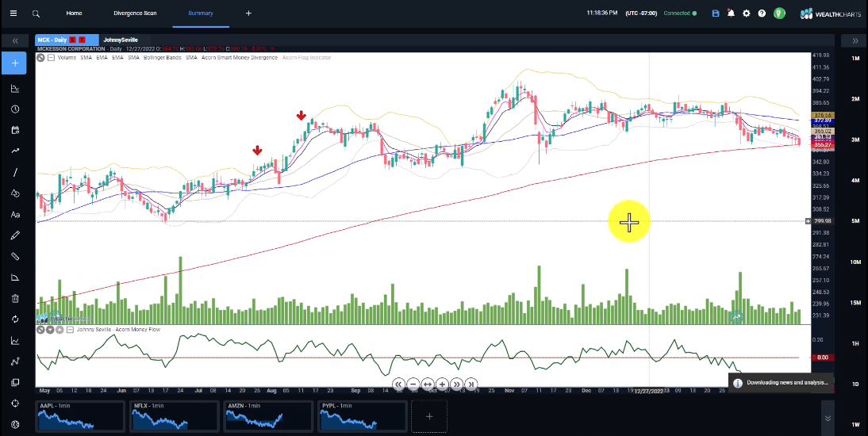Select the 1D timeframe on right panel
Image resolution: width=868 pixels, height=436 pixels.
click(x=855, y=384)
